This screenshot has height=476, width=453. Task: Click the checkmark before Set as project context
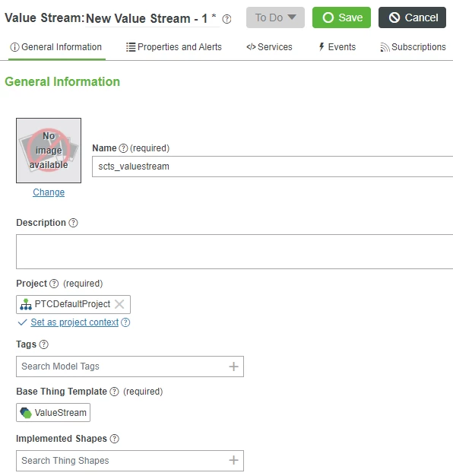point(23,322)
